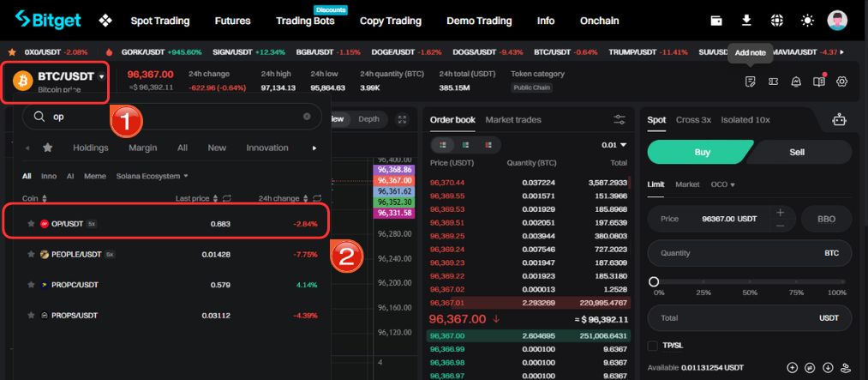Select the Market order type

coord(687,184)
